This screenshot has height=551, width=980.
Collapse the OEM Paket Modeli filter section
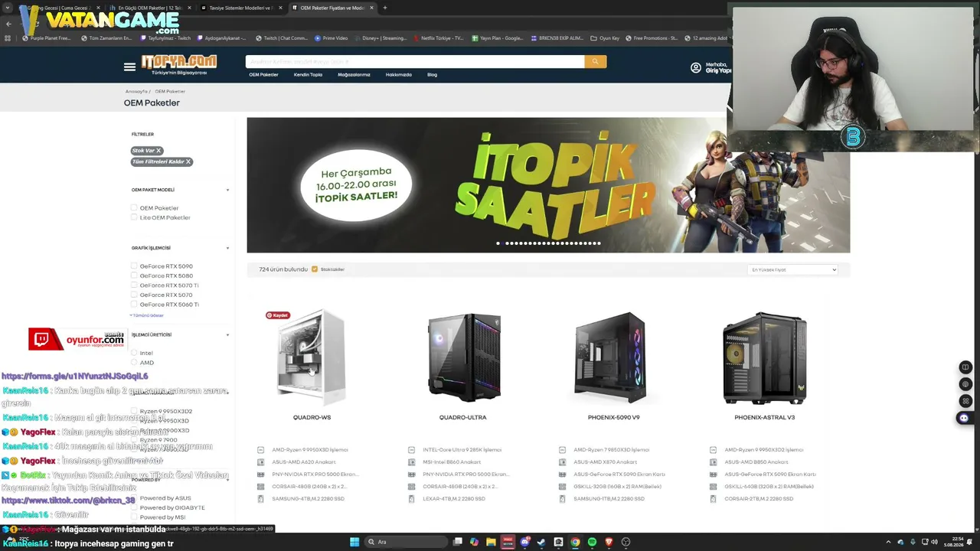(227, 190)
